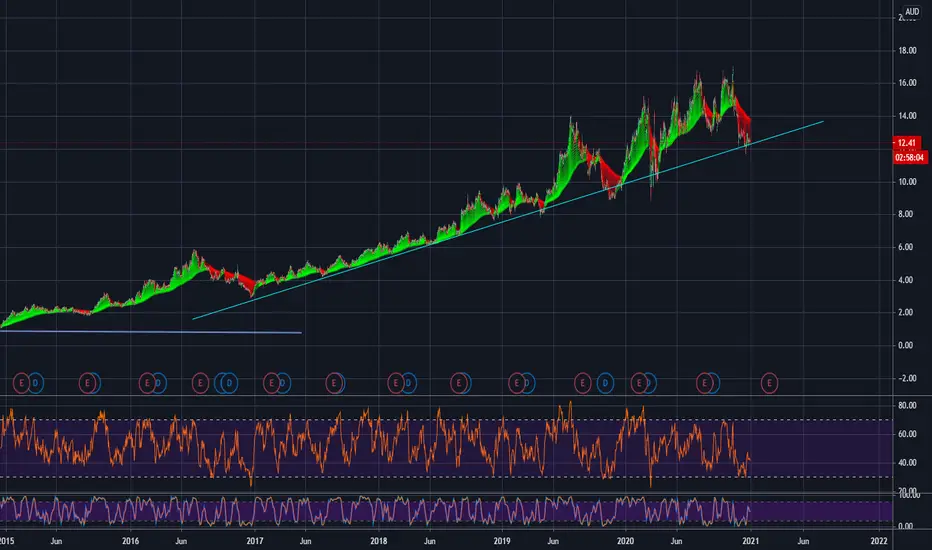Open the earnings marker in early 2018
Screen dimensions: 932x550
point(395,384)
